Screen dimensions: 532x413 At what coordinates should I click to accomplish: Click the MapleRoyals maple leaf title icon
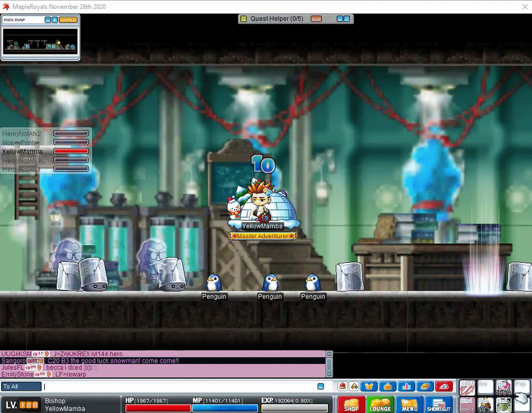click(6, 6)
